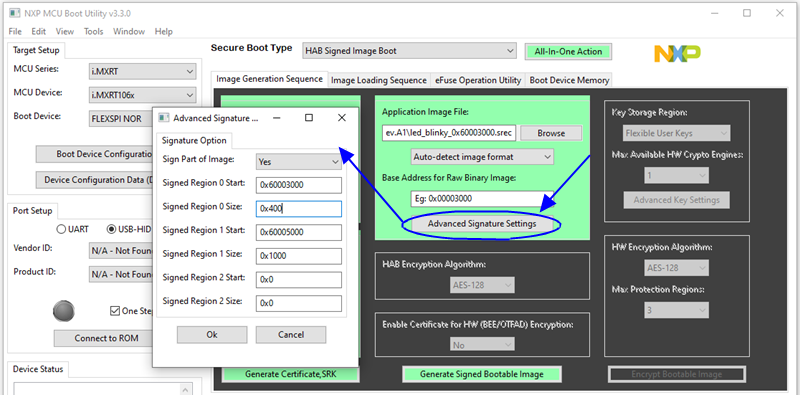
Task: Switch to eFuse Operation Utility tab
Action: [x=478, y=80]
